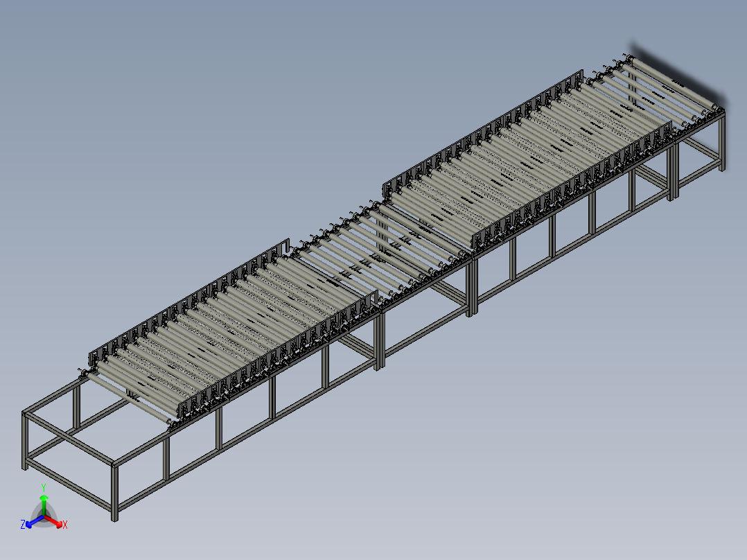Select the first roller at the near-left conveyor end
This screenshot has height=560, width=747.
(129, 399)
